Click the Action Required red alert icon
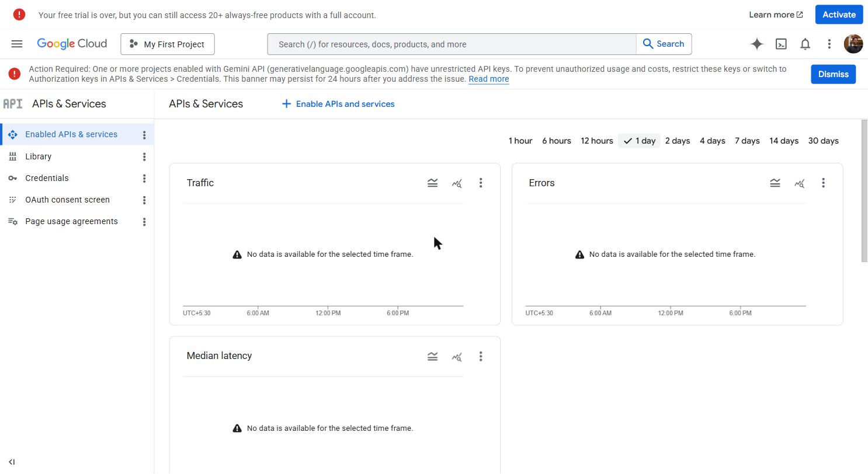The height and width of the screenshot is (474, 868). pyautogui.click(x=15, y=74)
